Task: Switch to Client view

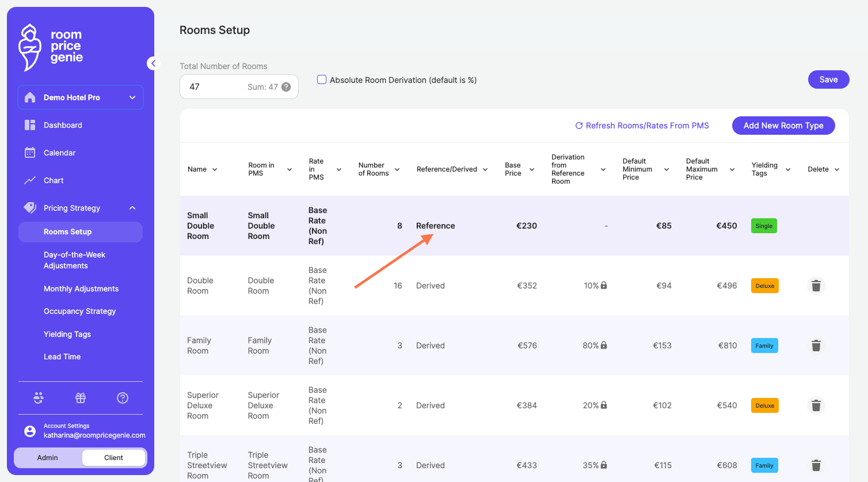Action: pyautogui.click(x=113, y=458)
